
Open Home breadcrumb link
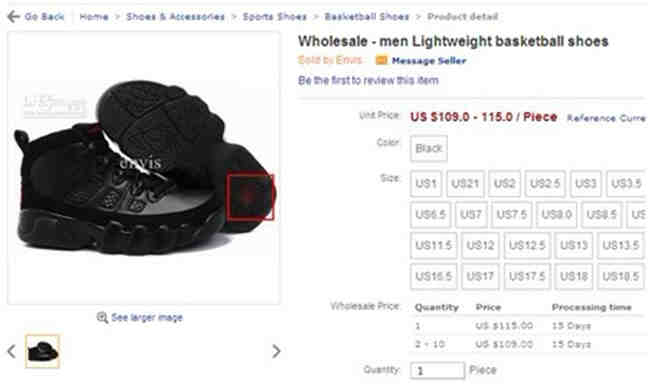(94, 17)
